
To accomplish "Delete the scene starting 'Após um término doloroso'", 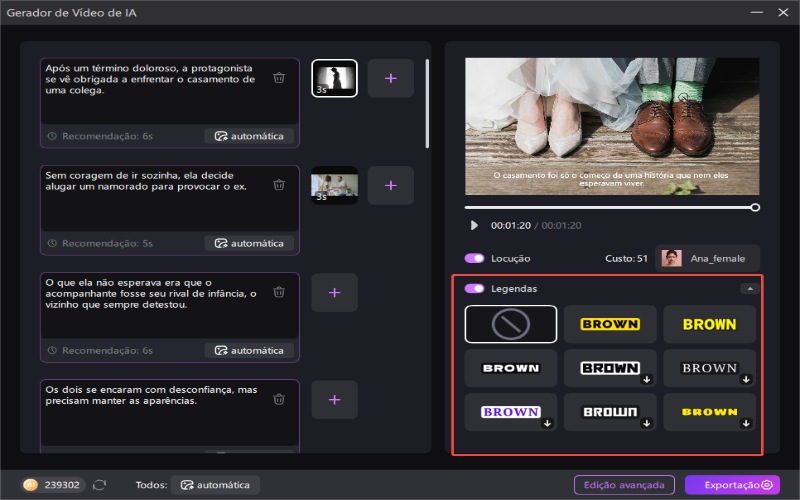I will click(279, 78).
